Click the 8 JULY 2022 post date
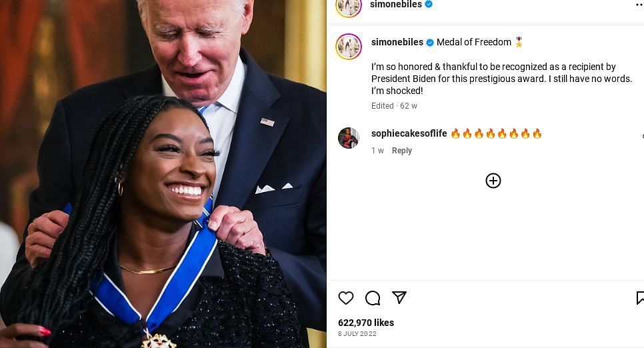The image size is (644, 348). tap(357, 333)
